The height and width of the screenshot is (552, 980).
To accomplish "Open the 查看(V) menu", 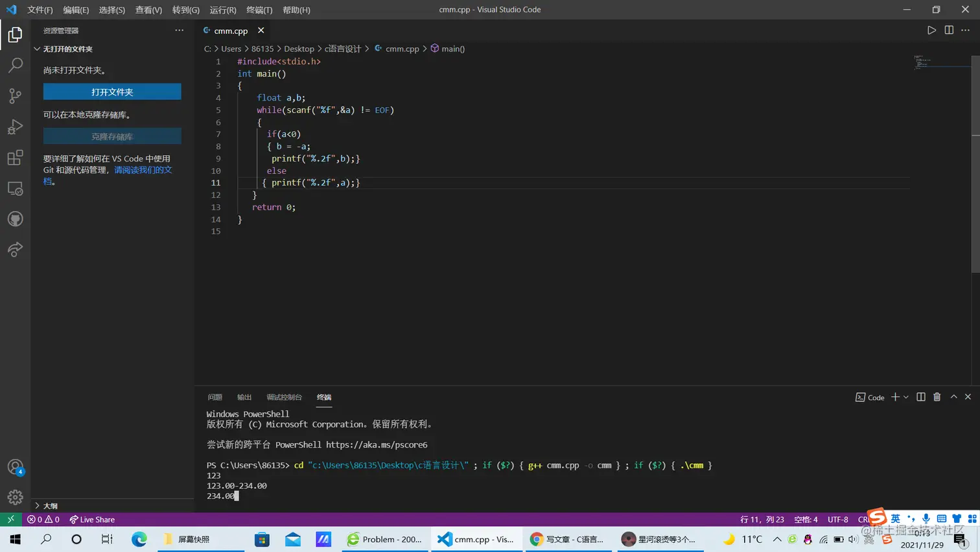I will [148, 10].
